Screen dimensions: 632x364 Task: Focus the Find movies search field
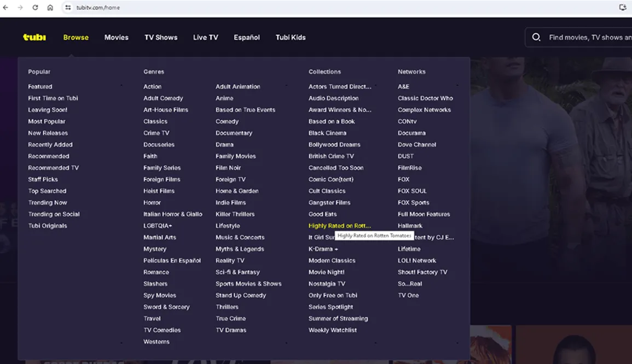[588, 37]
